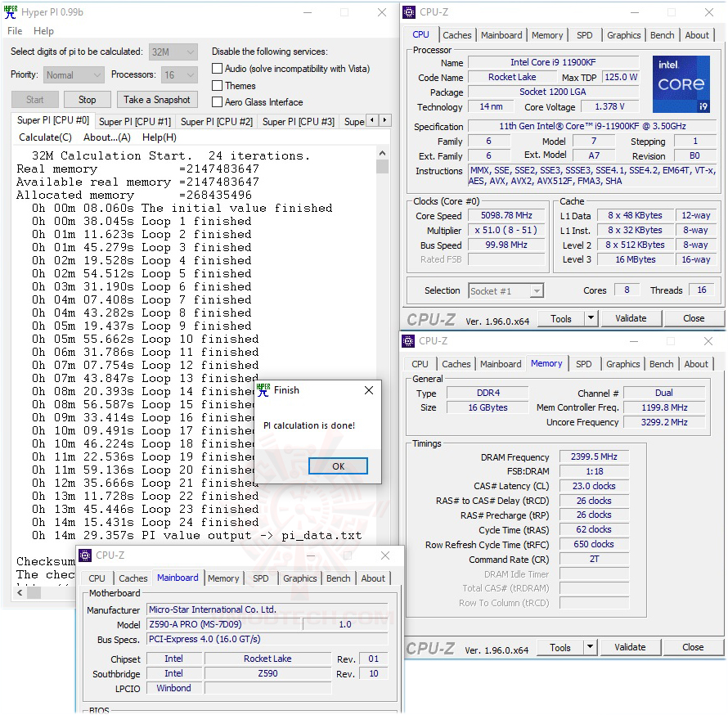Close the Finish dialog with X
Viewport: 728px width, 715px height.
[369, 390]
